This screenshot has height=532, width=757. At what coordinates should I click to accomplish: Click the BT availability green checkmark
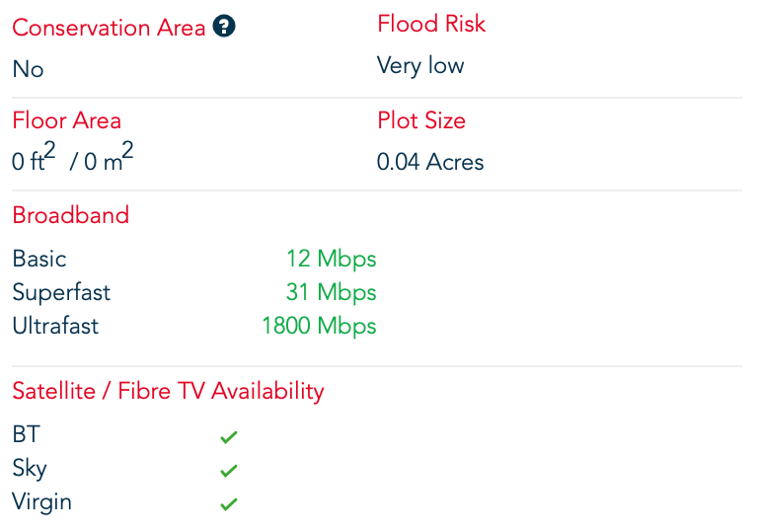click(x=229, y=436)
